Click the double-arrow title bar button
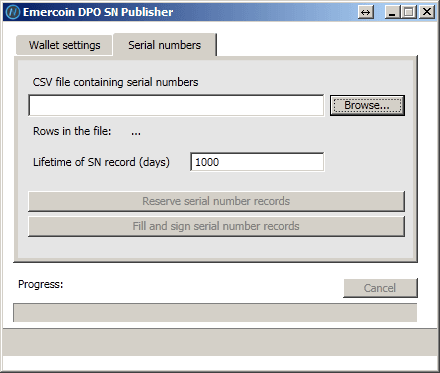This screenshot has width=440, height=373. (366, 12)
